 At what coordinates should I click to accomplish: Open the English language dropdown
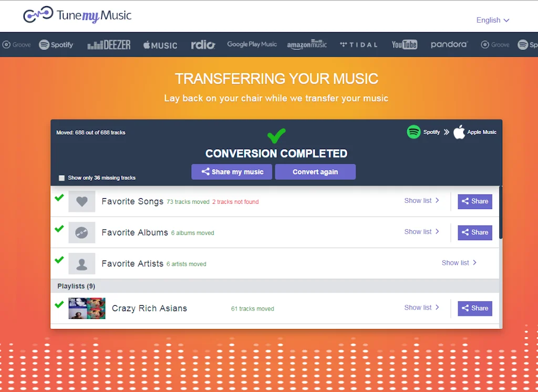492,20
